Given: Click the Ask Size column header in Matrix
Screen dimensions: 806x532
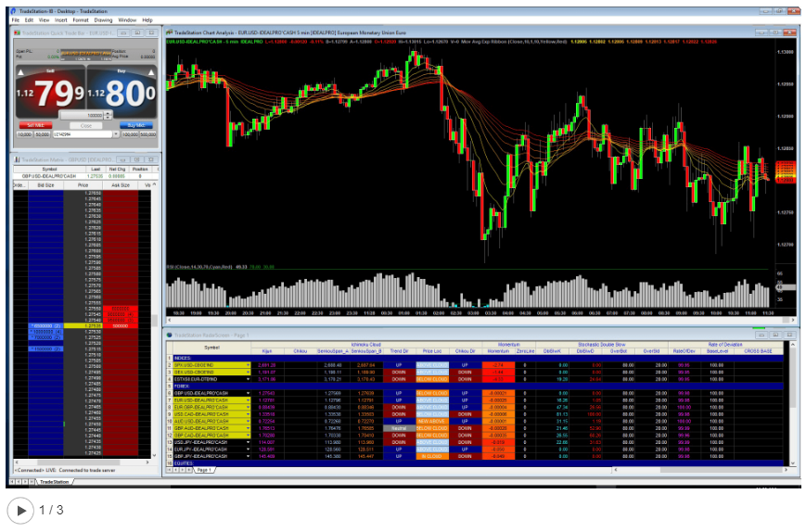Looking at the screenshot, I should (x=121, y=184).
